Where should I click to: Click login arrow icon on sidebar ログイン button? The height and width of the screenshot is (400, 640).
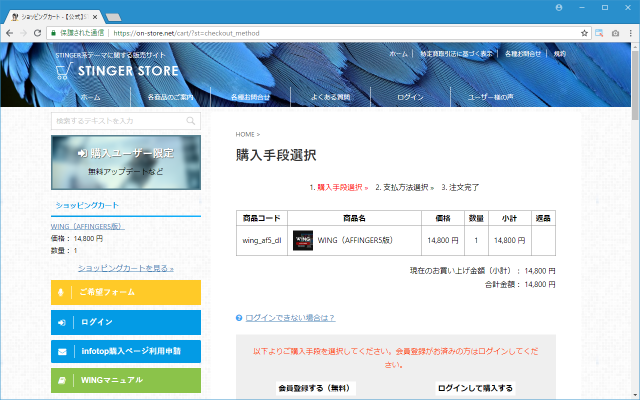[x=62, y=322]
